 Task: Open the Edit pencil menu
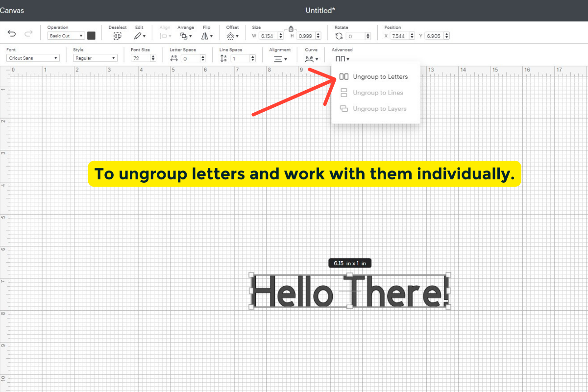(140, 36)
